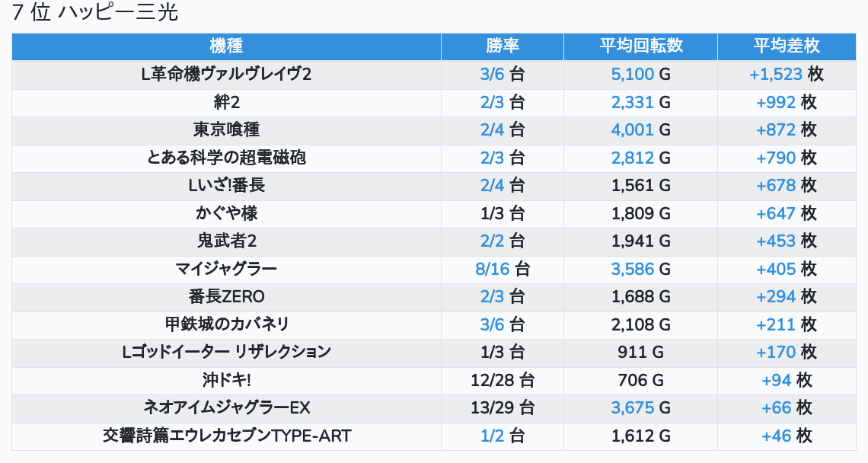Click the 7位 ハッピー三光 heading
868x463 pixels.
point(95,13)
